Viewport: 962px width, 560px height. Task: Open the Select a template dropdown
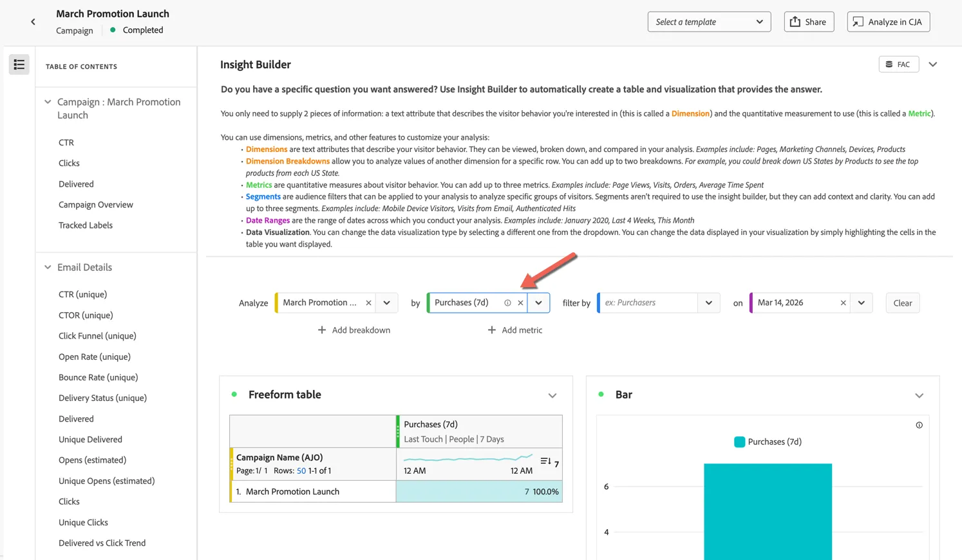point(709,22)
